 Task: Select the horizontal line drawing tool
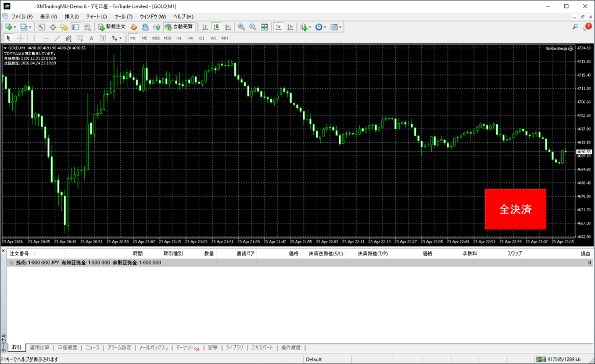[46, 38]
